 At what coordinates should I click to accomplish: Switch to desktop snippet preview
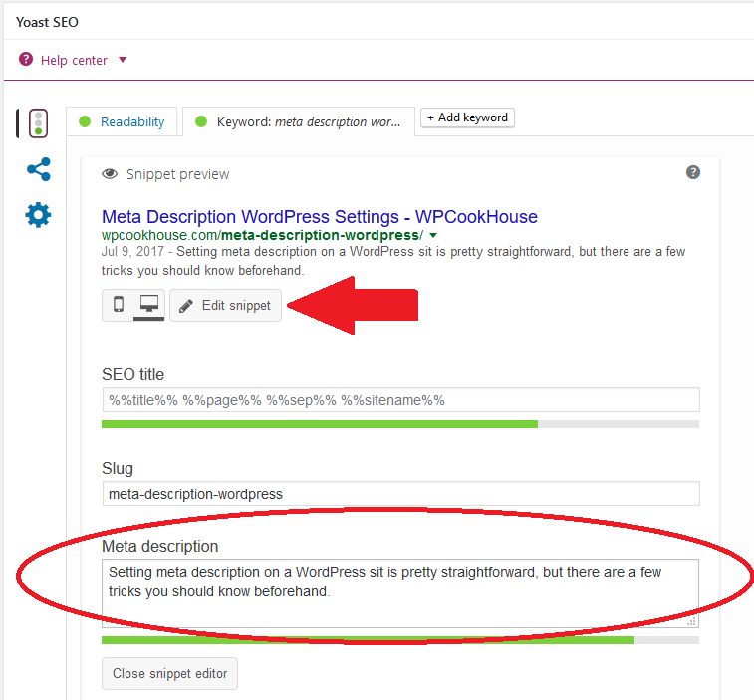coord(149,305)
